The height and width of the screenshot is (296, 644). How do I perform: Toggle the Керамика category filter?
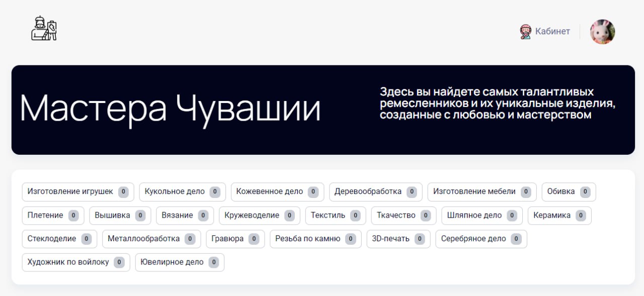tap(559, 215)
